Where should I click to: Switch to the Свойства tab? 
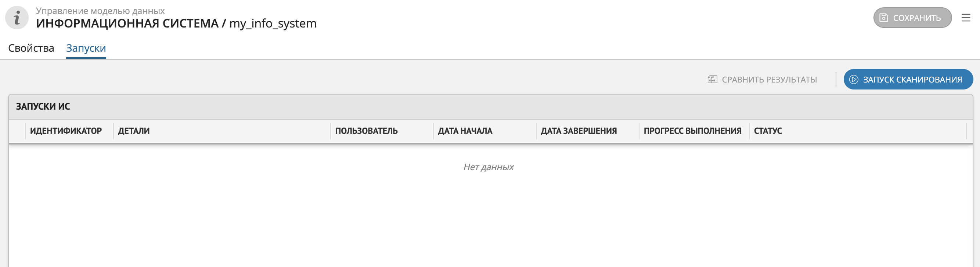31,48
